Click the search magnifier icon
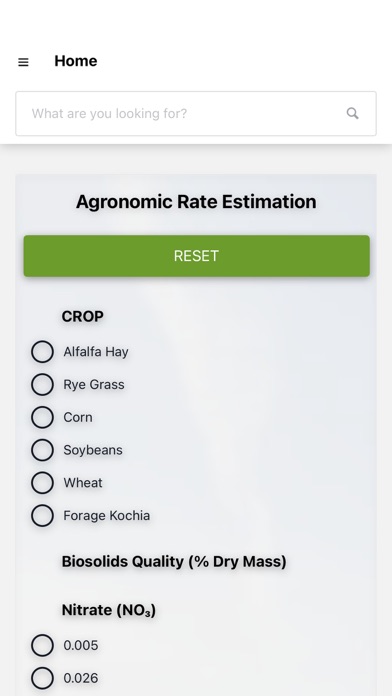The width and height of the screenshot is (392, 696). [352, 113]
